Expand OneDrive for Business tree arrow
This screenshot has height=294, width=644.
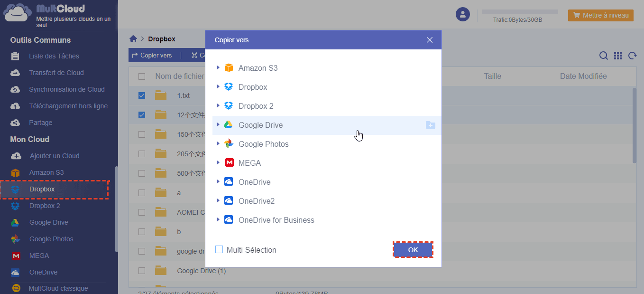click(218, 220)
